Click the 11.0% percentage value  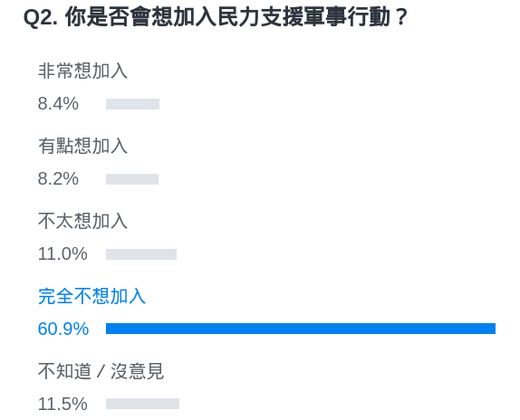tap(63, 253)
